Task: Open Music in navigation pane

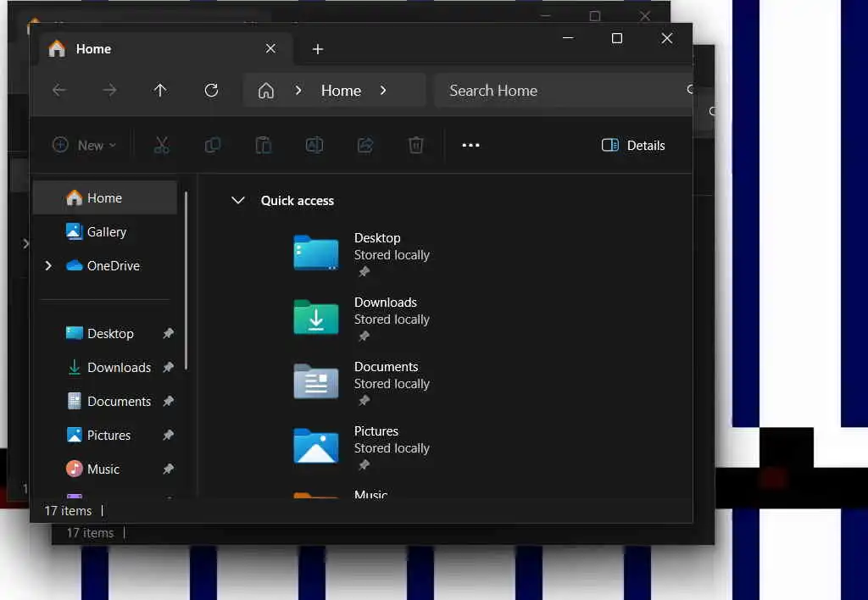Action: 103,469
